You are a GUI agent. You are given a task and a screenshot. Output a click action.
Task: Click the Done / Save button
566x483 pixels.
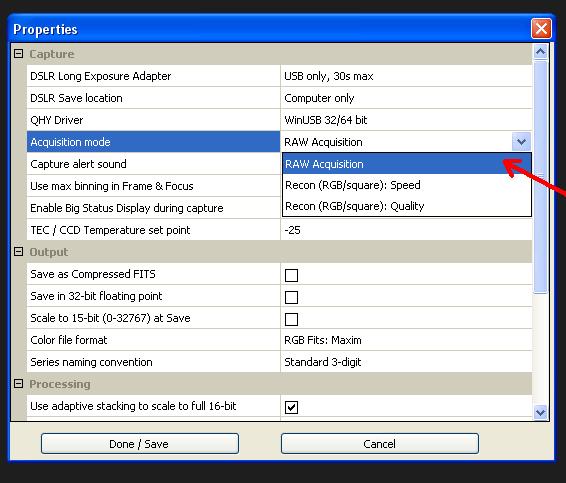[x=140, y=444]
